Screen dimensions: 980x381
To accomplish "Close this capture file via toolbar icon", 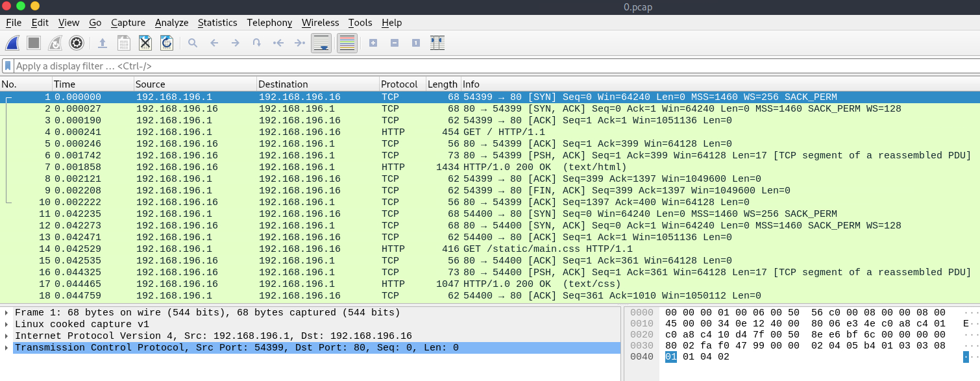I will pyautogui.click(x=145, y=43).
